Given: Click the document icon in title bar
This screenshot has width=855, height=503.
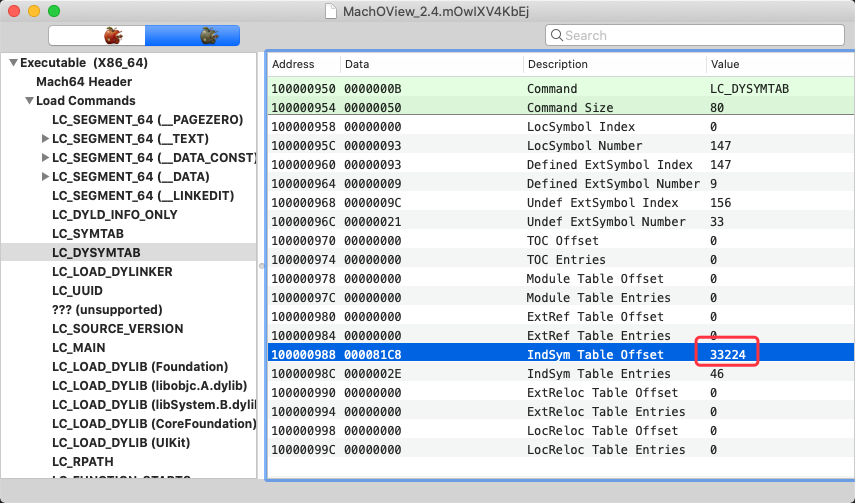Looking at the screenshot, I should 330,11.
